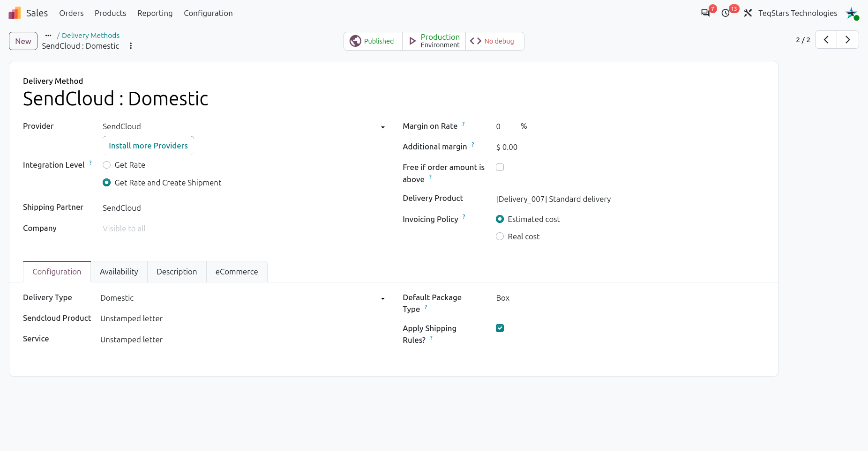The image size is (868, 451).
Task: Select the Configuration form tab
Action: click(x=57, y=272)
